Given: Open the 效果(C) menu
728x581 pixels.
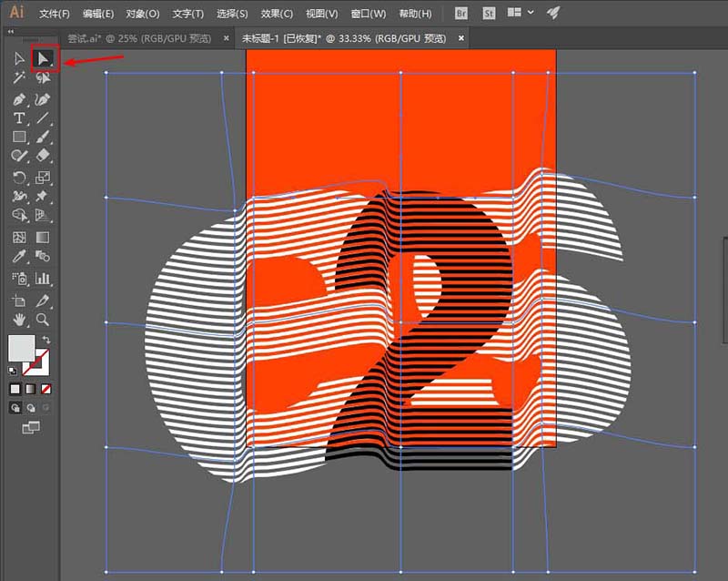Looking at the screenshot, I should coord(277,14).
